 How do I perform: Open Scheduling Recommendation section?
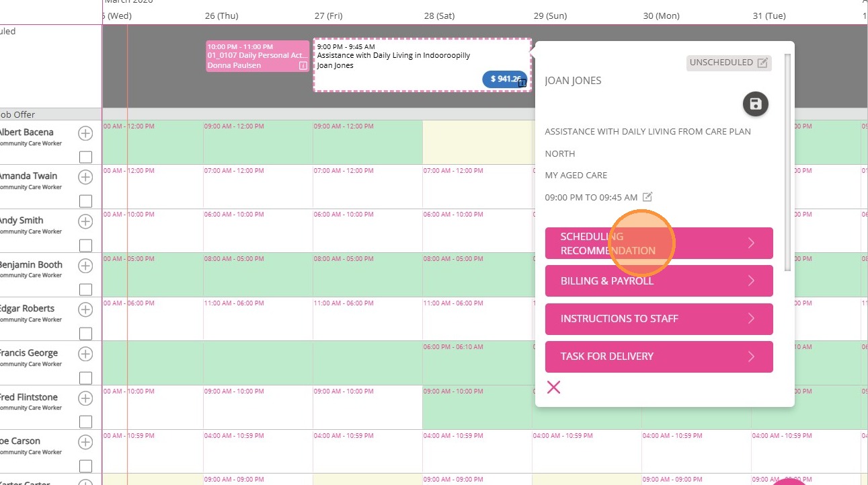click(659, 244)
